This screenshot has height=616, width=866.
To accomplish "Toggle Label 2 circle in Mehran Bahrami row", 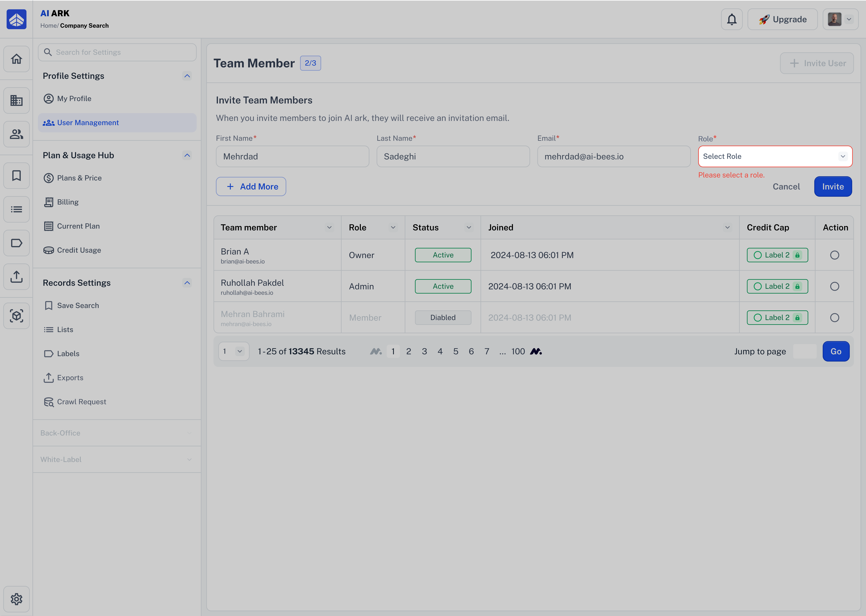I will point(758,318).
